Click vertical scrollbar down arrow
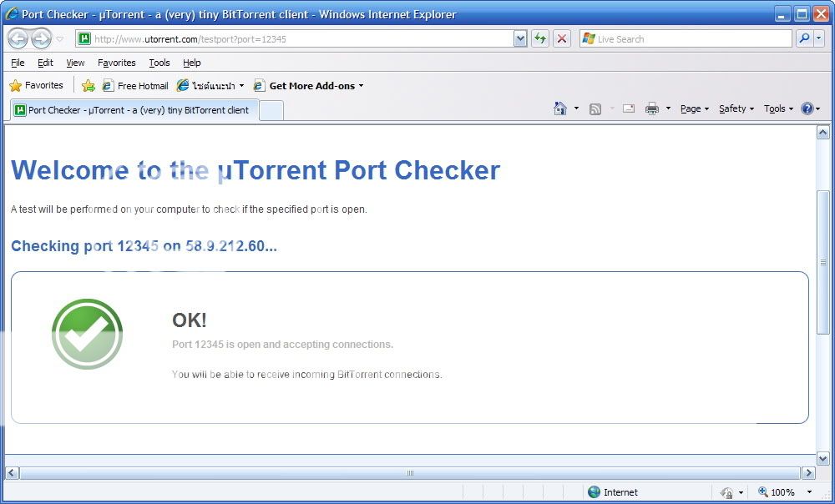The image size is (835, 504). click(x=822, y=458)
